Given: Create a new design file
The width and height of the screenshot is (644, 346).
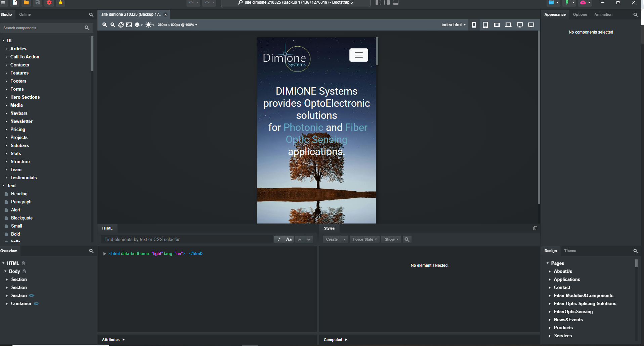Looking at the screenshot, I should (x=15, y=2).
